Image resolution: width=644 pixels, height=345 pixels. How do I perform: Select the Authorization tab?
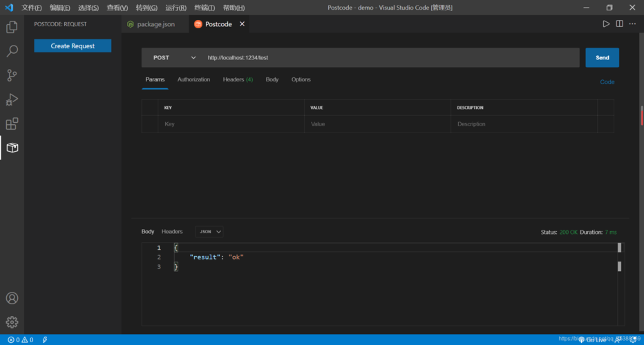193,79
